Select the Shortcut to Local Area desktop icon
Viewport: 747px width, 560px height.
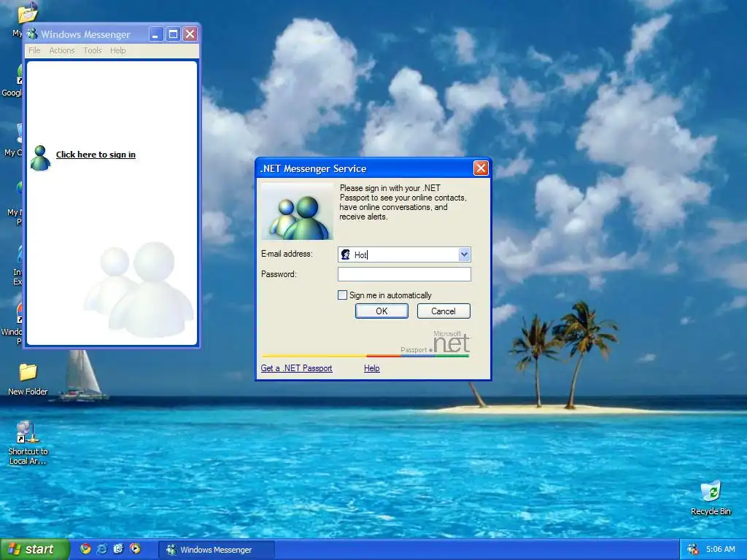coord(28,443)
